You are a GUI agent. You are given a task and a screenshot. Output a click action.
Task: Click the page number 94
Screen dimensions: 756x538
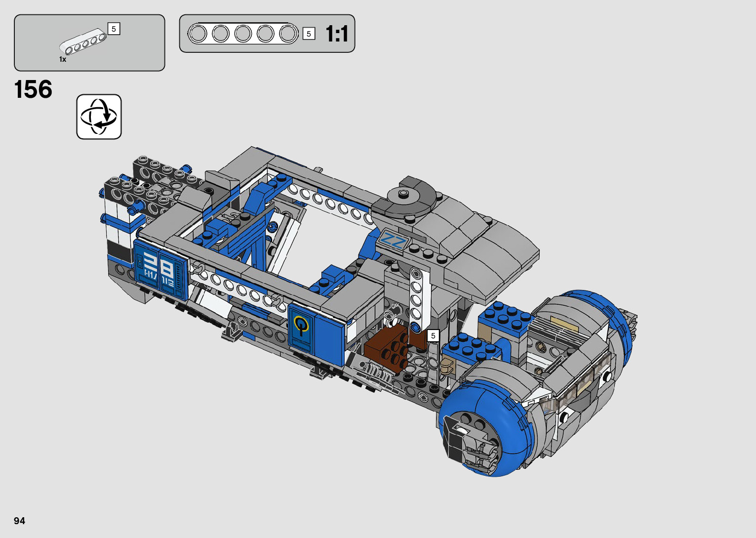20,521
